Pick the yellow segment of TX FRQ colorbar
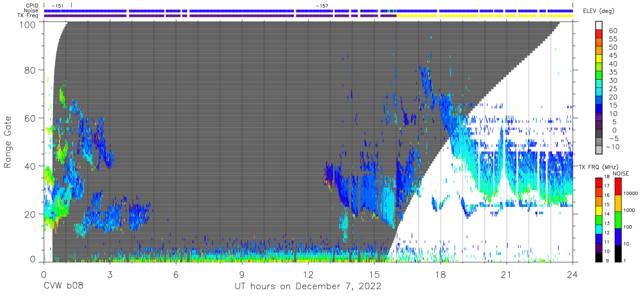The height and width of the screenshot is (297, 644). [x=599, y=210]
